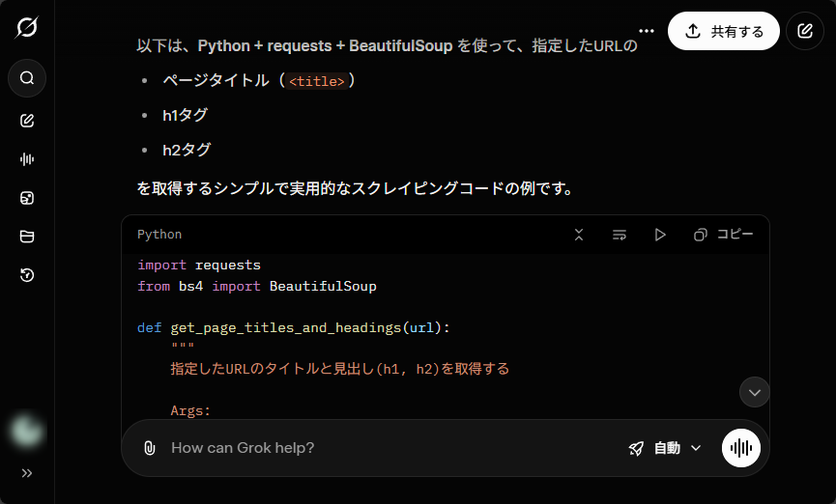The width and height of the screenshot is (836, 504).
Task: Open the user profile avatar
Action: click(x=27, y=431)
